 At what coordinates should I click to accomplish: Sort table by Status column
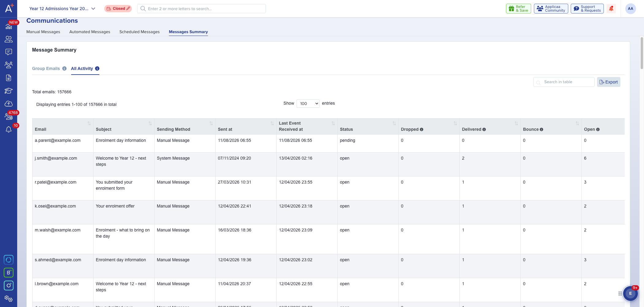[x=394, y=123]
